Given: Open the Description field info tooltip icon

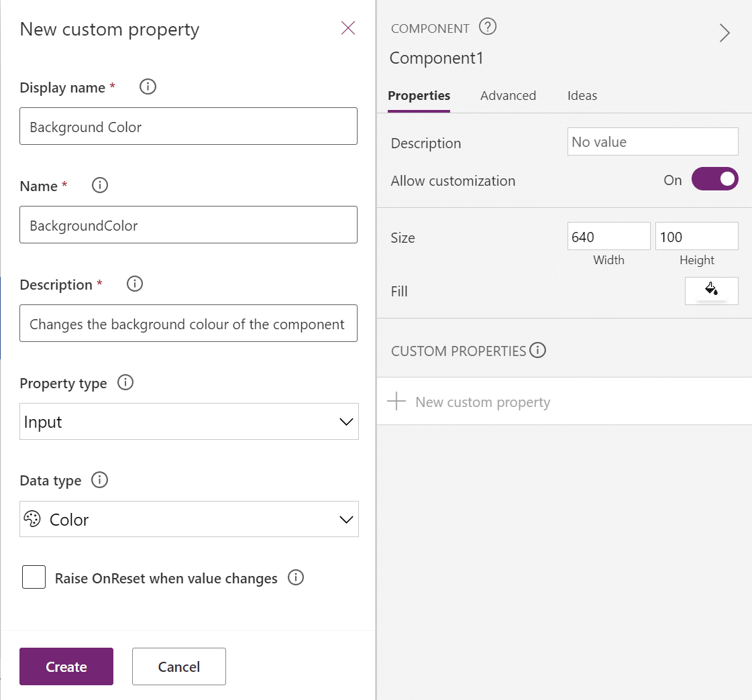Looking at the screenshot, I should pos(134,284).
